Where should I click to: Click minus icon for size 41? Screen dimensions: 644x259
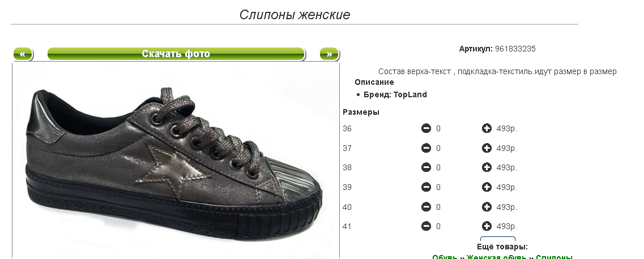click(x=426, y=226)
